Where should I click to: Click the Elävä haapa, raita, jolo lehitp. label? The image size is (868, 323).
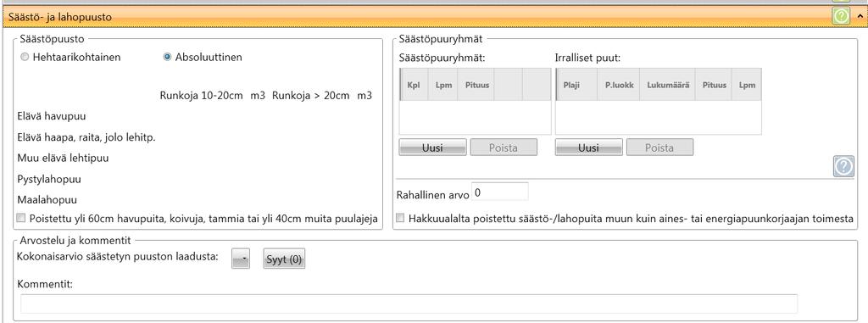click(86, 137)
